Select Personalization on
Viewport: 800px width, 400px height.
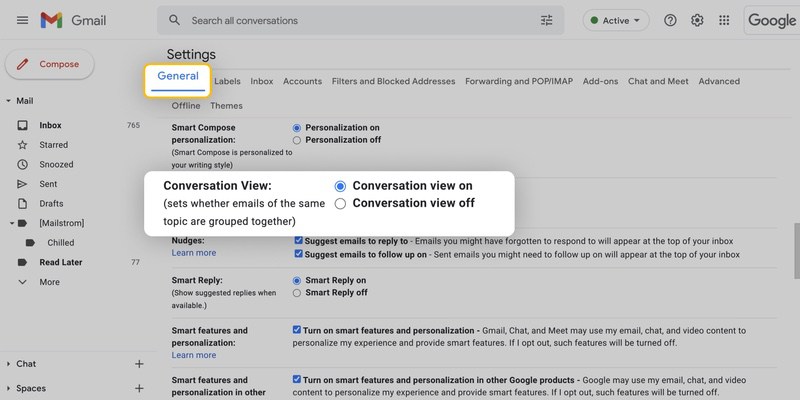tap(297, 128)
